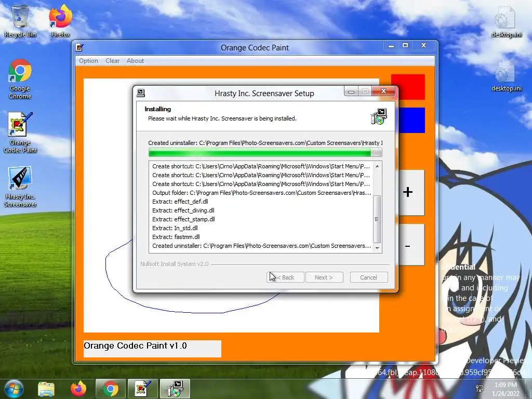The width and height of the screenshot is (532, 399).
Task: Click the installer disc icon in the setup header
Action: click(379, 116)
